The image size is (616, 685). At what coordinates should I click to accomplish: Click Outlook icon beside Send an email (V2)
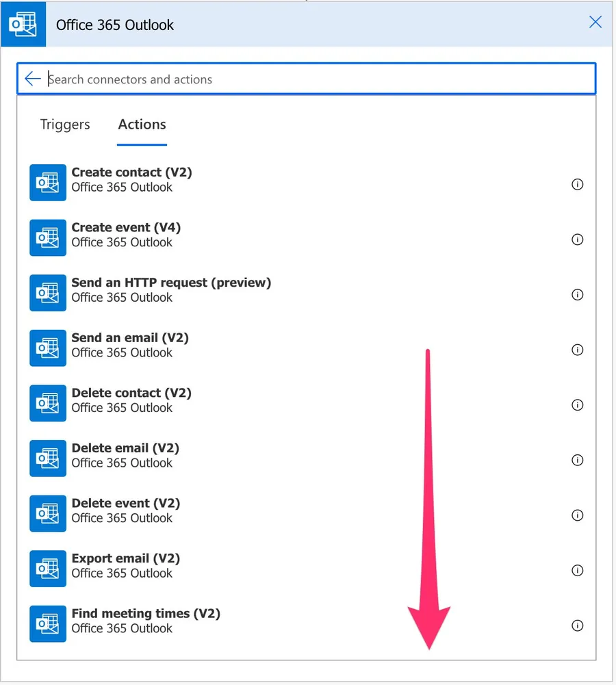pyautogui.click(x=48, y=348)
